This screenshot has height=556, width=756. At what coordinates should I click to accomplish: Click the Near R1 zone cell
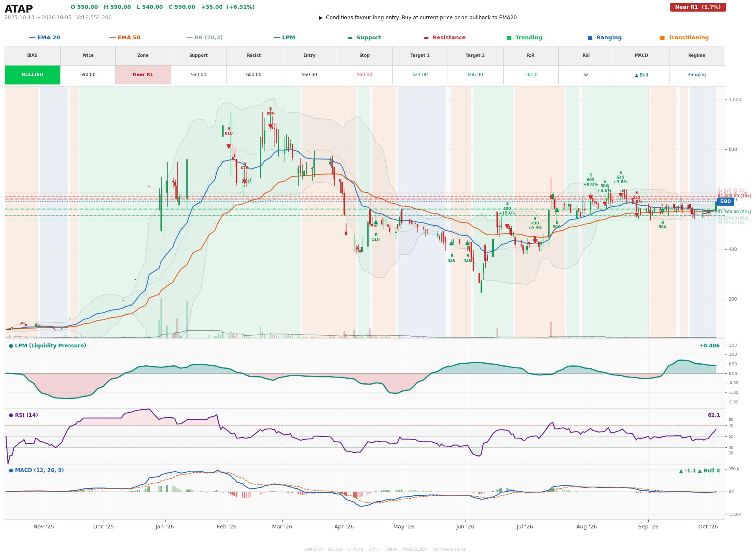pos(143,75)
